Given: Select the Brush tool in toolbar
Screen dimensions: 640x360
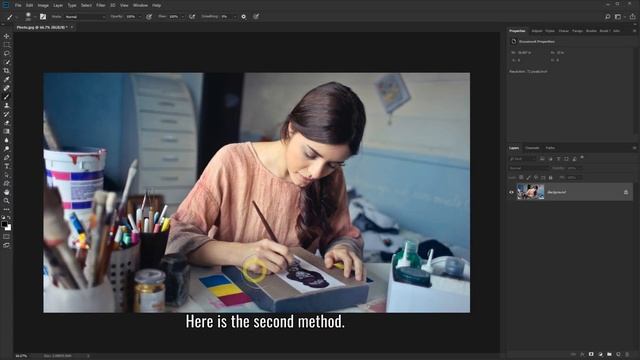Looking at the screenshot, I should pyautogui.click(x=7, y=97).
